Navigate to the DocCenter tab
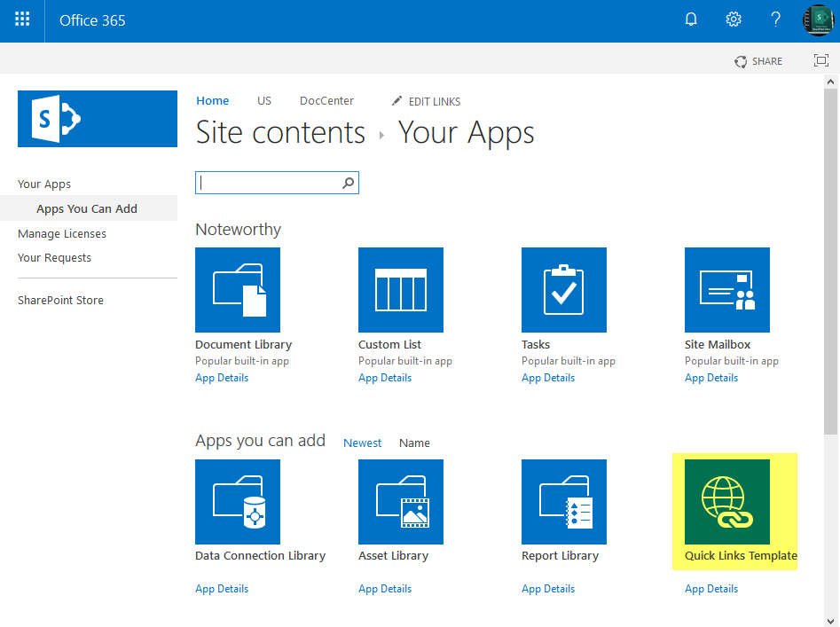This screenshot has height=627, width=840. (326, 100)
